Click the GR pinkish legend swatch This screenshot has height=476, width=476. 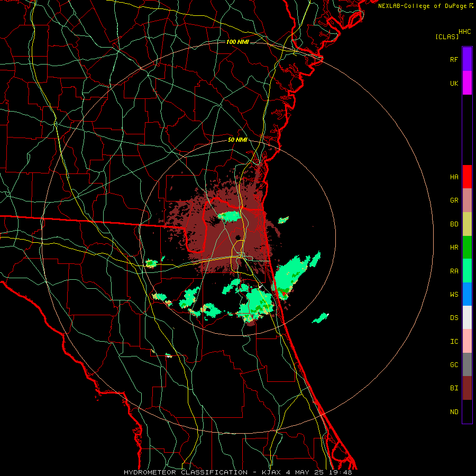(467, 200)
